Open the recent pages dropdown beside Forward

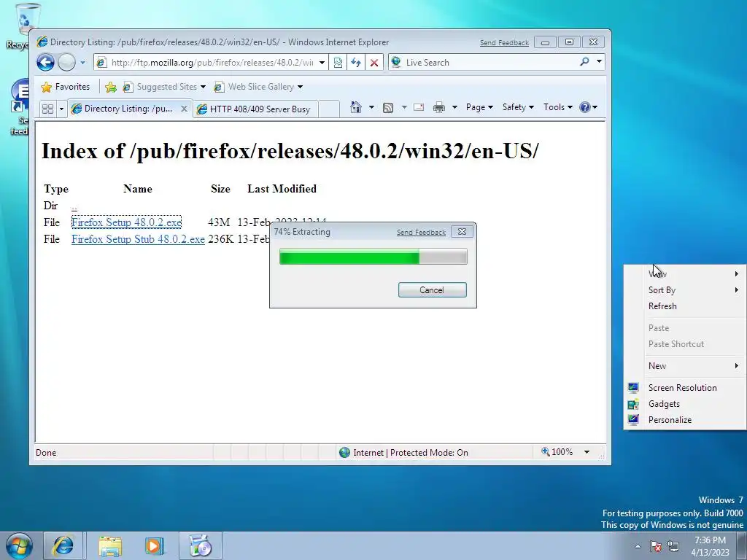[x=82, y=63]
